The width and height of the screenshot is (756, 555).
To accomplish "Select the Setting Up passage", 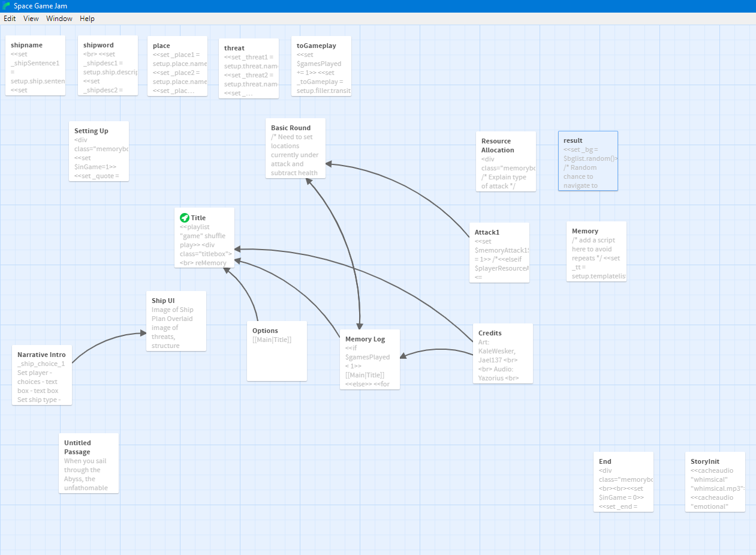I will [x=99, y=151].
